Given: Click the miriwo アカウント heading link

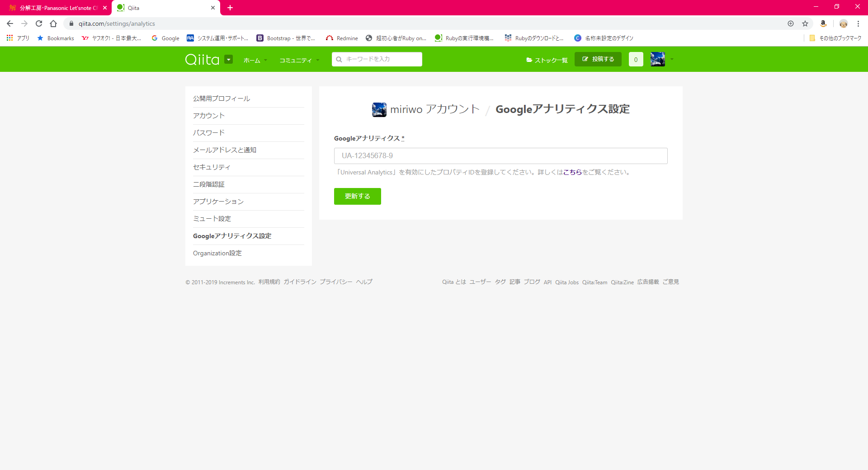Looking at the screenshot, I should (435, 109).
